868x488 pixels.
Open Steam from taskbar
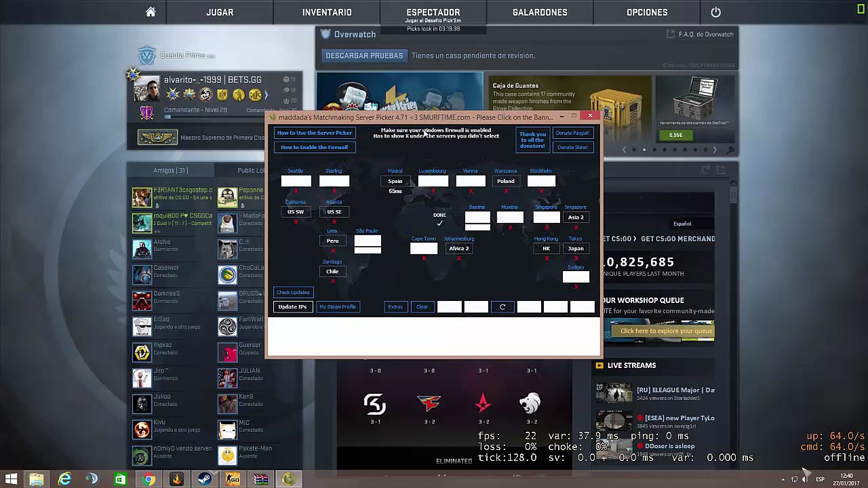(x=204, y=479)
